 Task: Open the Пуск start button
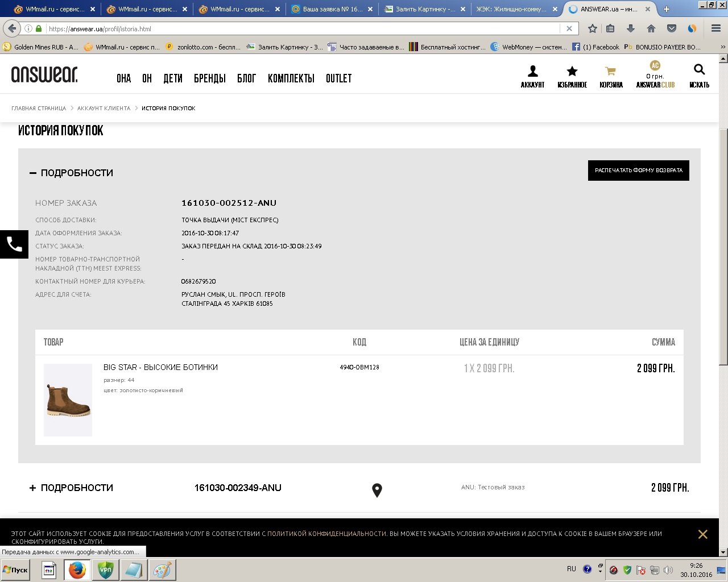click(15, 570)
